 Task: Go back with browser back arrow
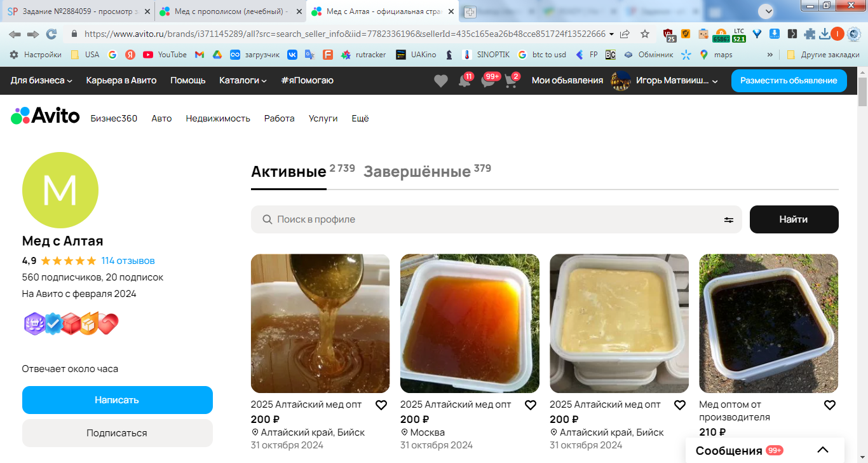[x=15, y=34]
